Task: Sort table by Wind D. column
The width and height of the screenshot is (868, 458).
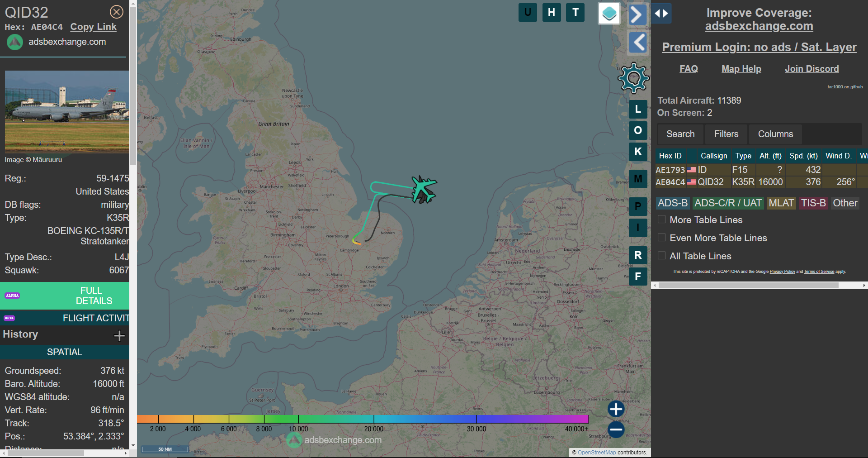Action: pos(838,156)
